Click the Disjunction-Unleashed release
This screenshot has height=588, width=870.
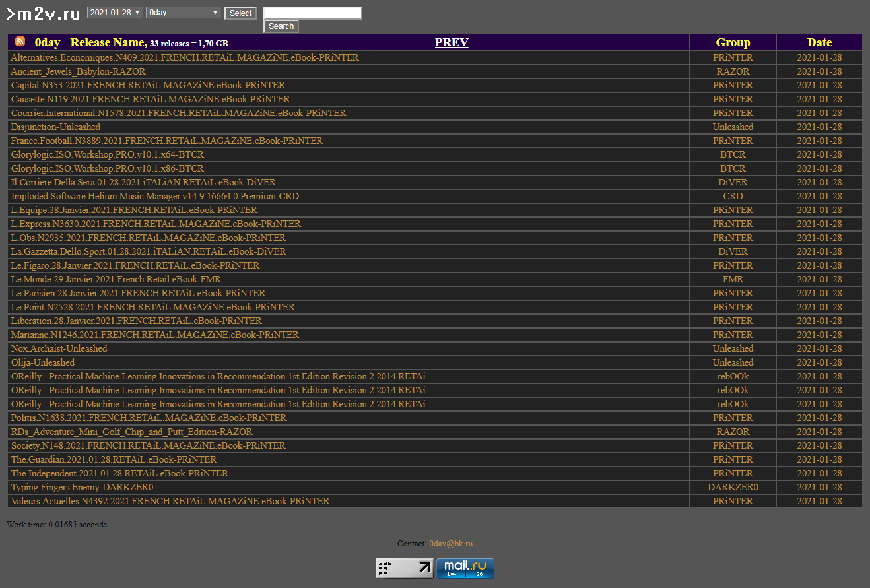pyautogui.click(x=55, y=127)
